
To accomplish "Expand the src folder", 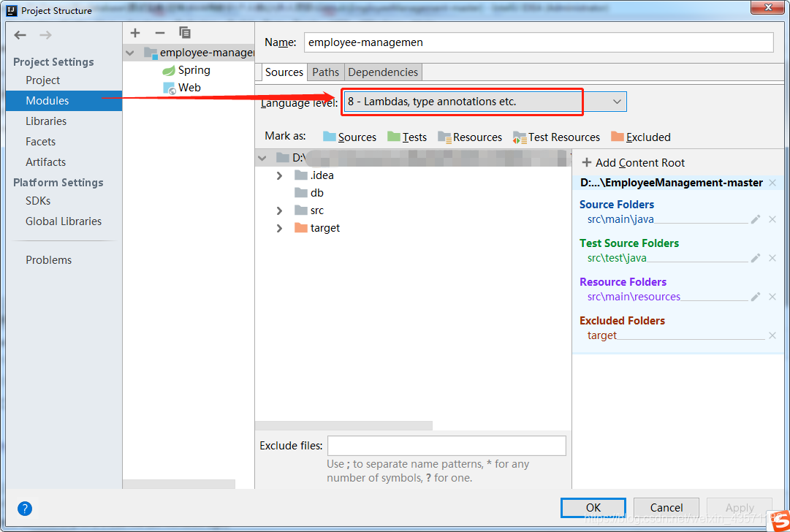I will coord(280,210).
